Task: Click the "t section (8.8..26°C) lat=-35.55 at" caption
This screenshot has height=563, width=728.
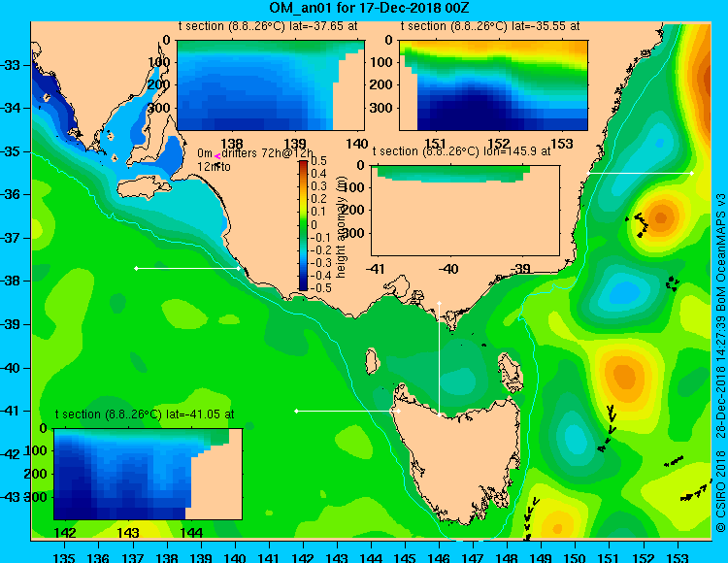Action: [490, 26]
